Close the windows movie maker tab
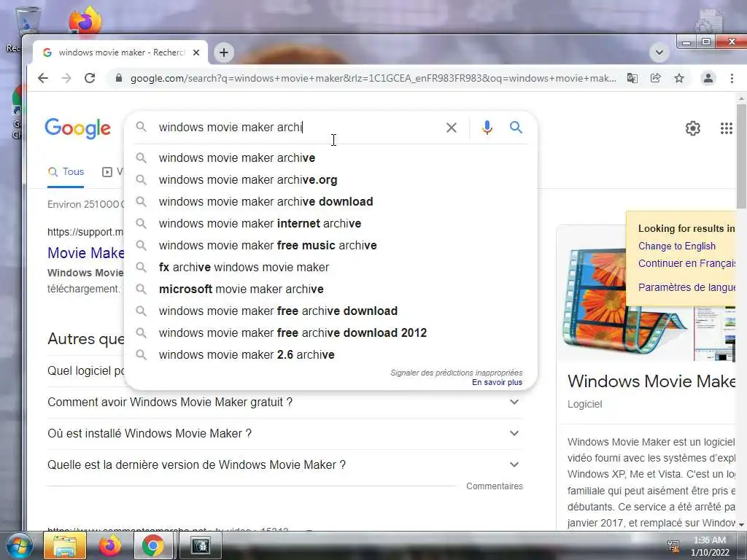 point(196,52)
